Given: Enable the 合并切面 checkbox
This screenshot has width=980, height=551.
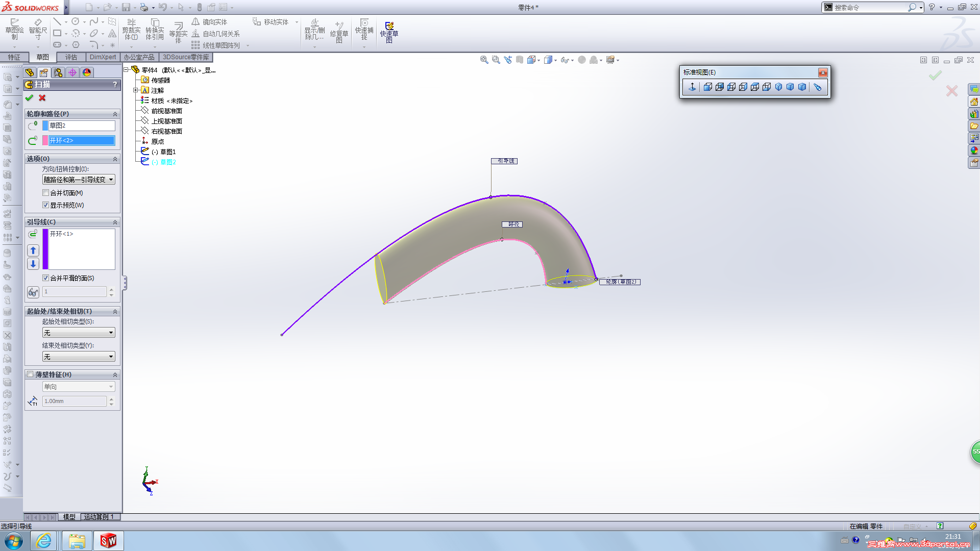Looking at the screenshot, I should 46,193.
